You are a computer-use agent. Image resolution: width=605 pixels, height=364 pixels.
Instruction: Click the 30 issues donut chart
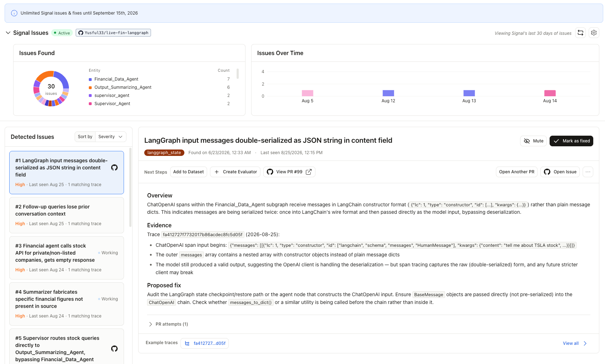coord(51,89)
